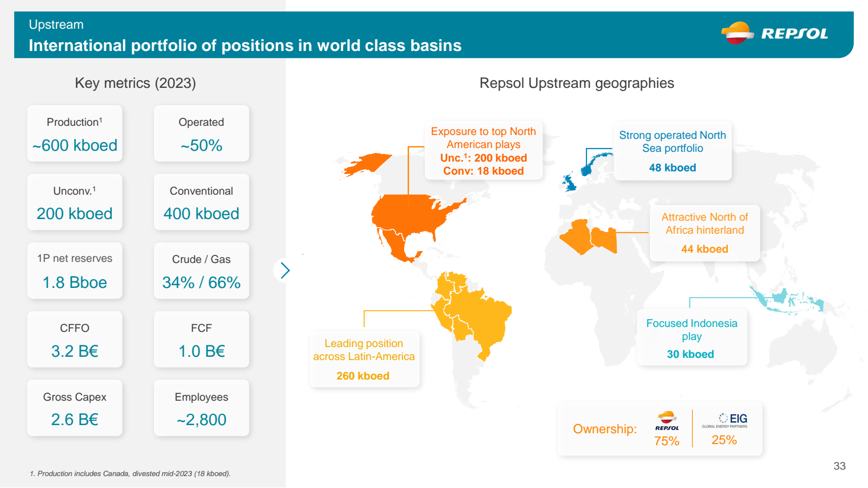Click the light blue Indonesia map region
Viewport: 868px width, 488px height.
pyautogui.click(x=787, y=299)
